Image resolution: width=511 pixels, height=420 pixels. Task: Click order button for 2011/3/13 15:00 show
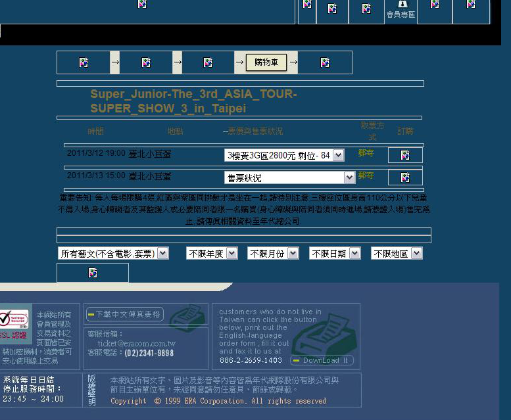(405, 177)
